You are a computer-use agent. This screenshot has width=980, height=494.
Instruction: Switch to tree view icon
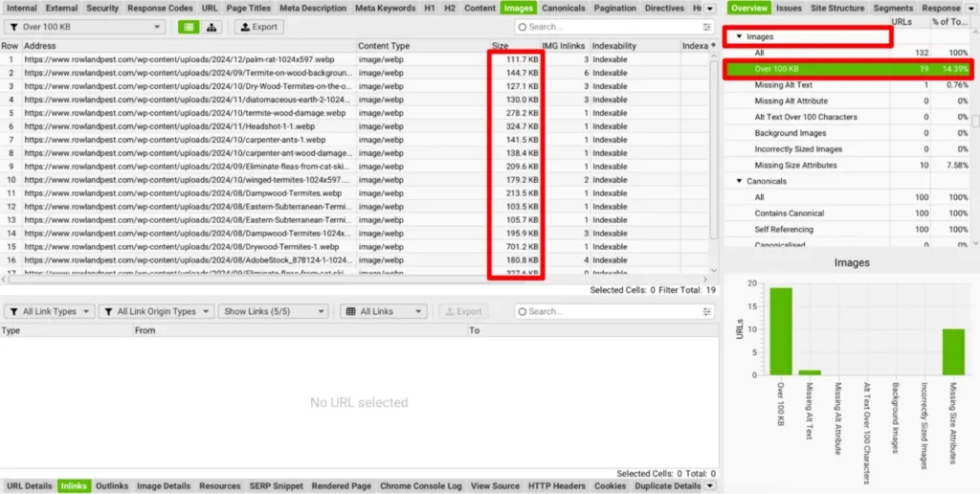point(212,27)
